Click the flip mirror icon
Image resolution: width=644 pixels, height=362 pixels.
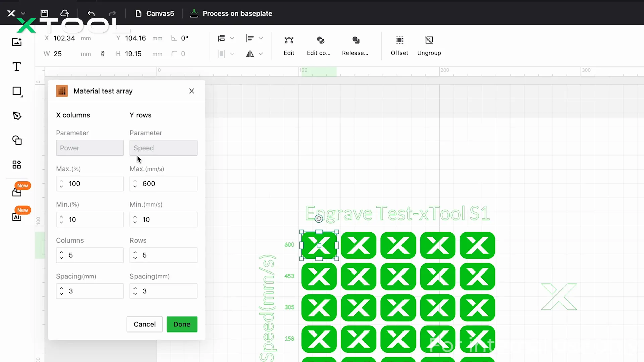click(250, 54)
